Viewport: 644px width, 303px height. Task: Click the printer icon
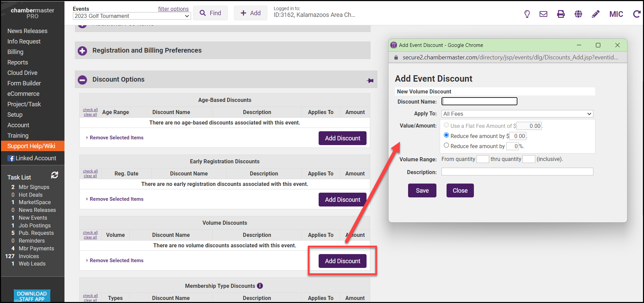tap(561, 14)
